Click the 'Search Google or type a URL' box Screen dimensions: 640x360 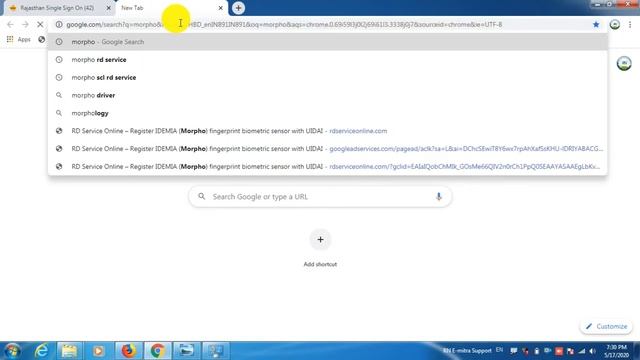point(320,197)
